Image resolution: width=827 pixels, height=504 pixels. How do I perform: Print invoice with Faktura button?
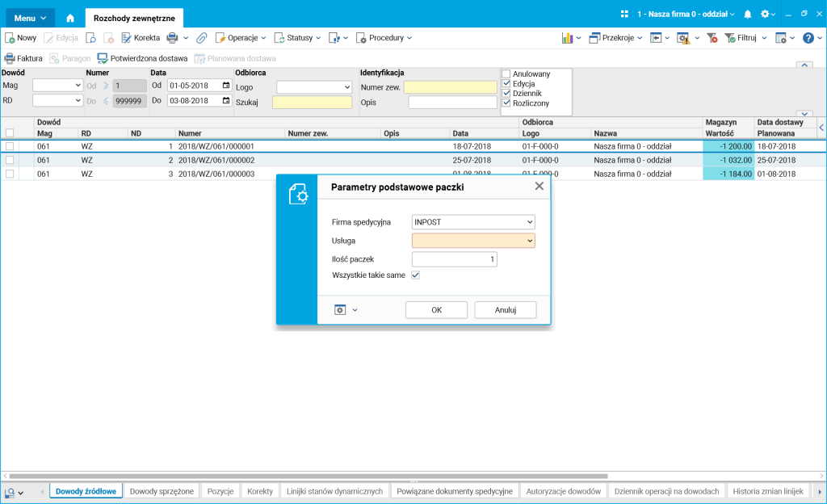click(23, 58)
